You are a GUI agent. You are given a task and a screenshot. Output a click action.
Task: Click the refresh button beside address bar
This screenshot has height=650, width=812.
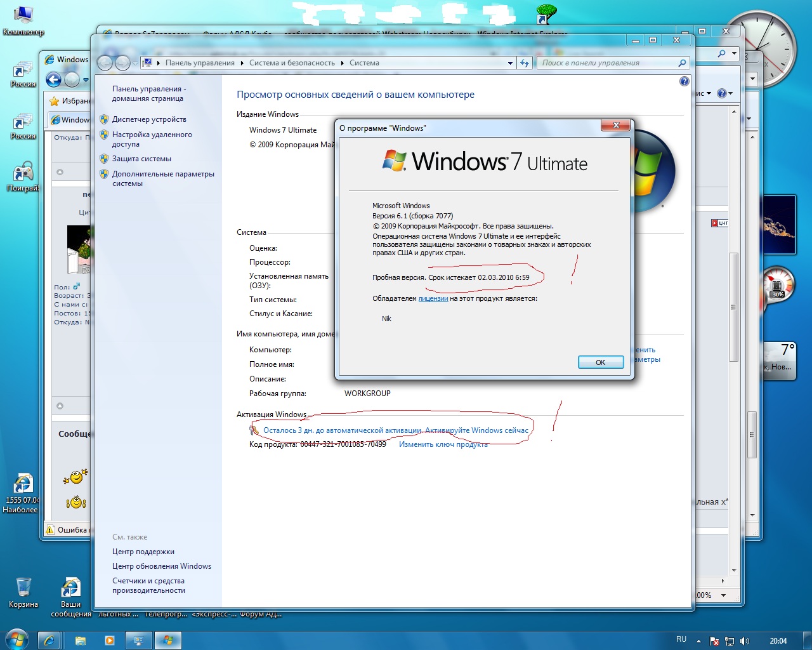tap(525, 63)
